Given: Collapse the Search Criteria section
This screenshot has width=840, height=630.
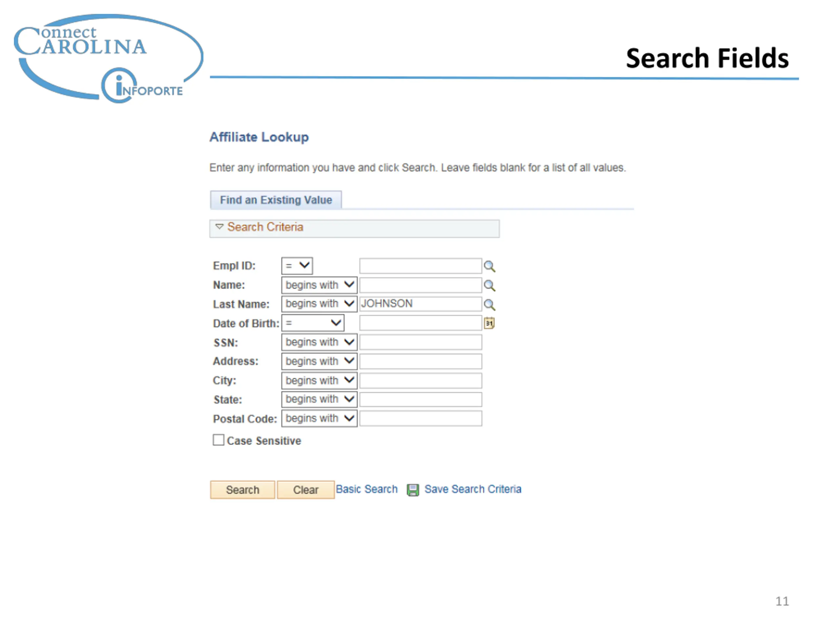Looking at the screenshot, I should tap(220, 227).
